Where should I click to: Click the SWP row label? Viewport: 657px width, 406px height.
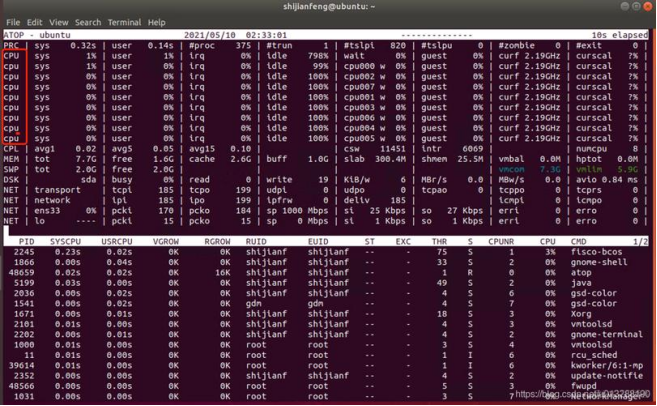click(11, 169)
